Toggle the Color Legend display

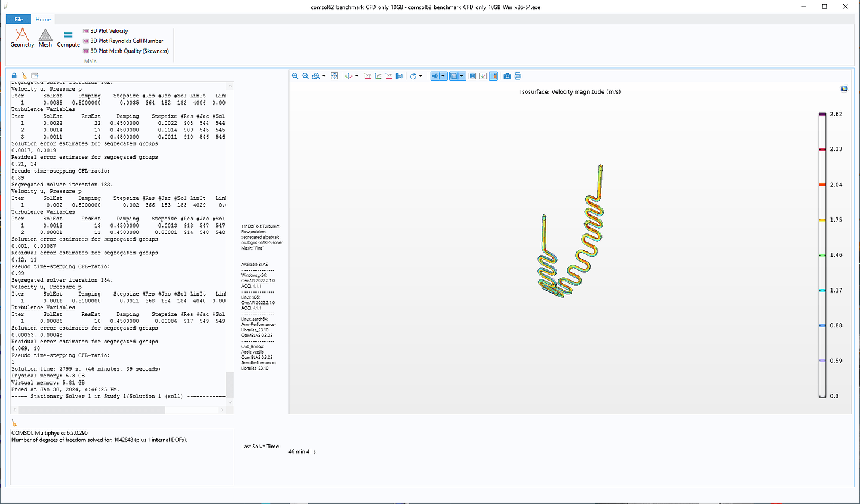493,76
